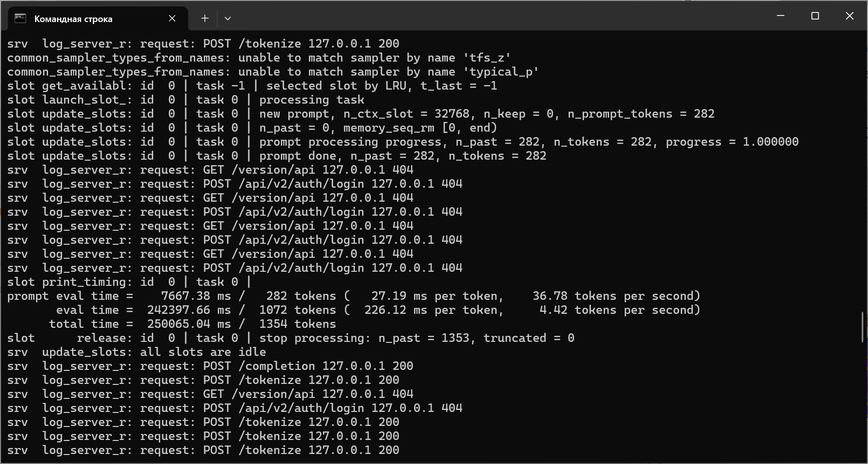Image resolution: width=868 pixels, height=464 pixels.
Task: Click the vertical scrollbar thumb
Action: [x=862, y=326]
